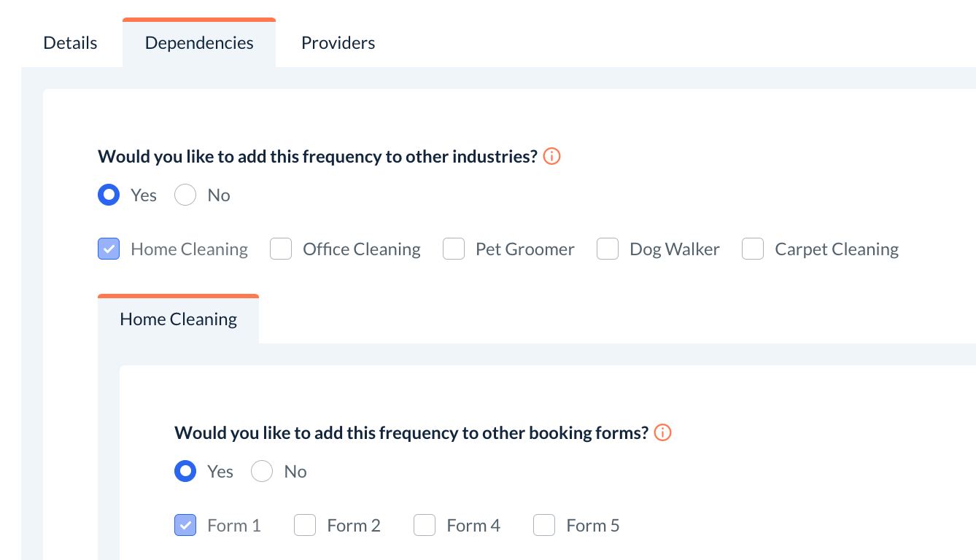Check the Form 2 checkbox
Screen dimensions: 976x560
click(x=305, y=525)
